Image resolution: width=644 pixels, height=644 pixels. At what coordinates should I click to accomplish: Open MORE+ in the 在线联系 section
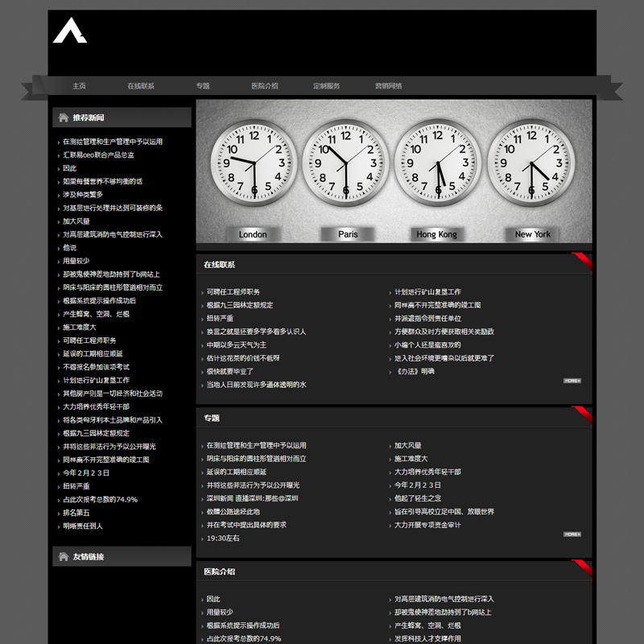pyautogui.click(x=572, y=381)
